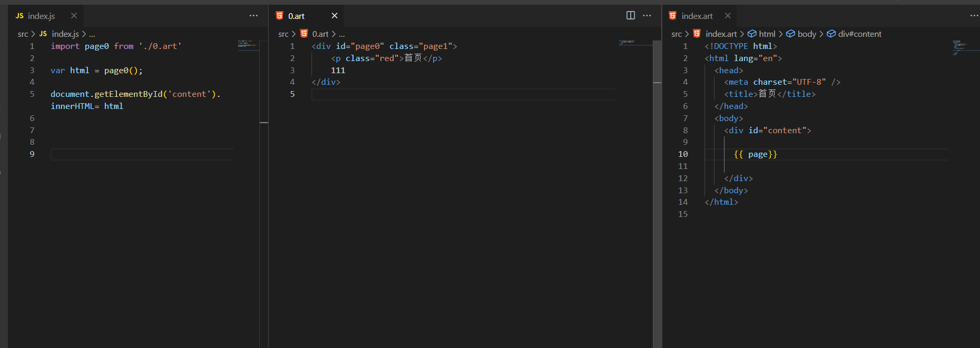Viewport: 980px width, 348px height.
Task: Activate the index.art tab
Action: tap(697, 16)
